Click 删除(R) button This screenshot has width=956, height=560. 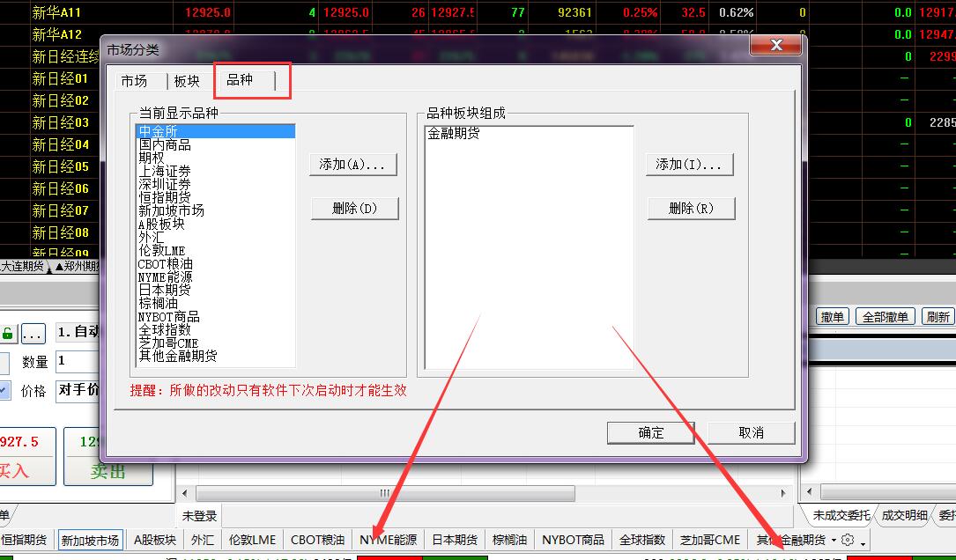pyautogui.click(x=691, y=209)
